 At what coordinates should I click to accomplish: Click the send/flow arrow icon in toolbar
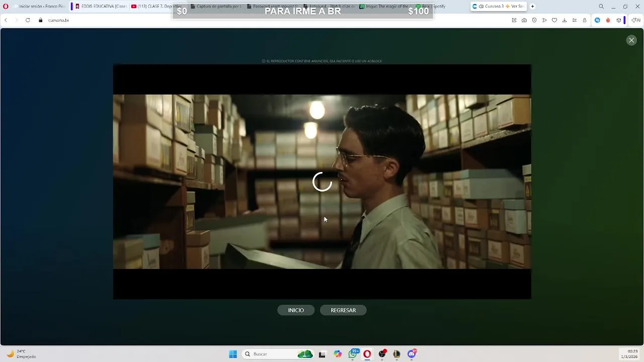[544, 20]
